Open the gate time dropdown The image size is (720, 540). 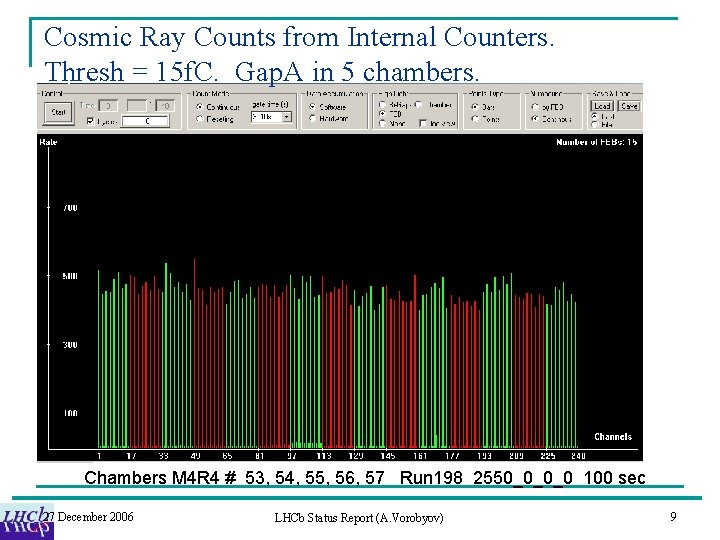[287, 117]
